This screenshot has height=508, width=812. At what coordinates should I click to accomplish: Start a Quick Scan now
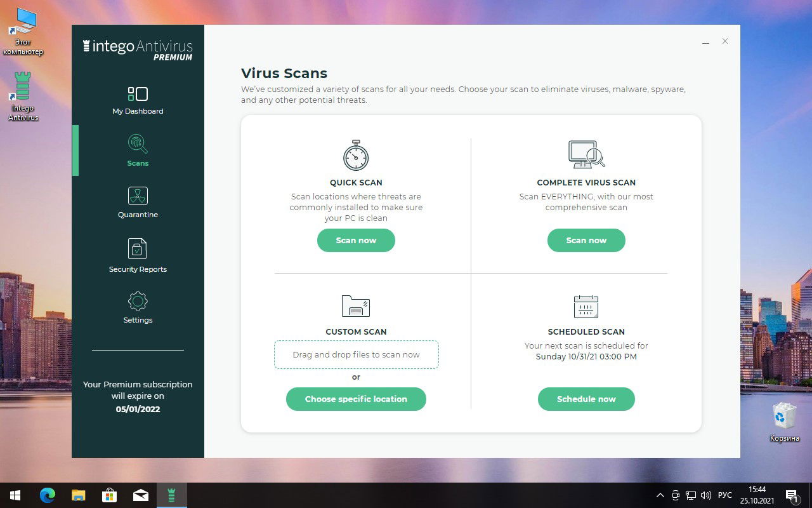tap(356, 240)
